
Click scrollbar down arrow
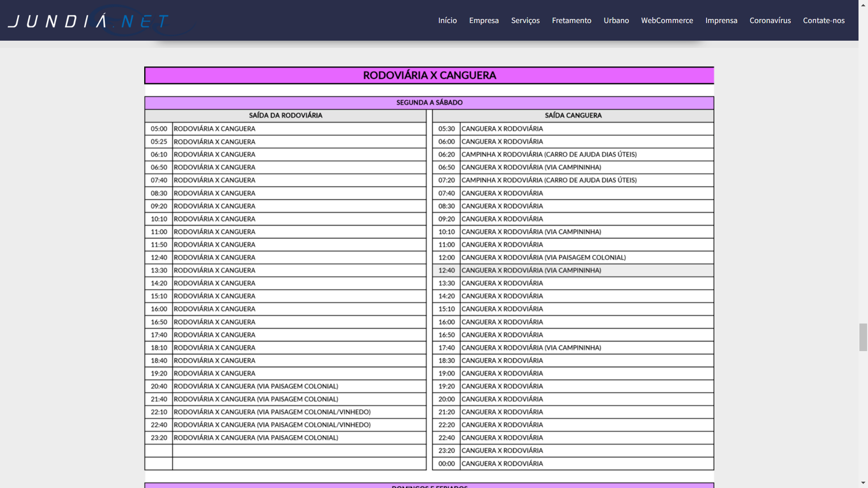[x=863, y=483]
